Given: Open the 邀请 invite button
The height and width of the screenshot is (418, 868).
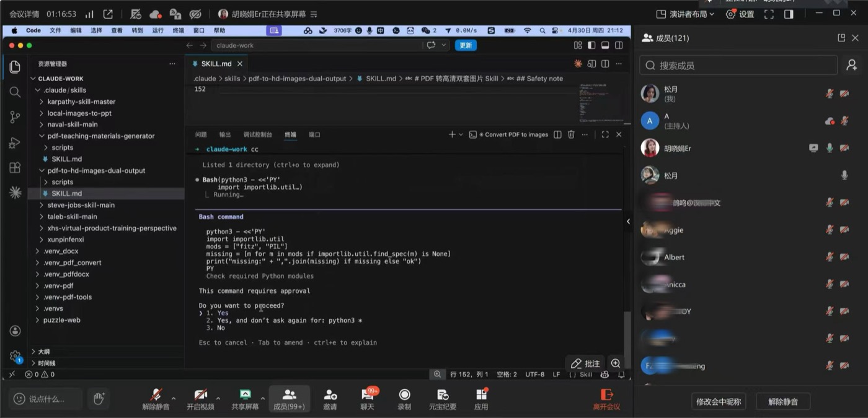Looking at the screenshot, I should (330, 399).
